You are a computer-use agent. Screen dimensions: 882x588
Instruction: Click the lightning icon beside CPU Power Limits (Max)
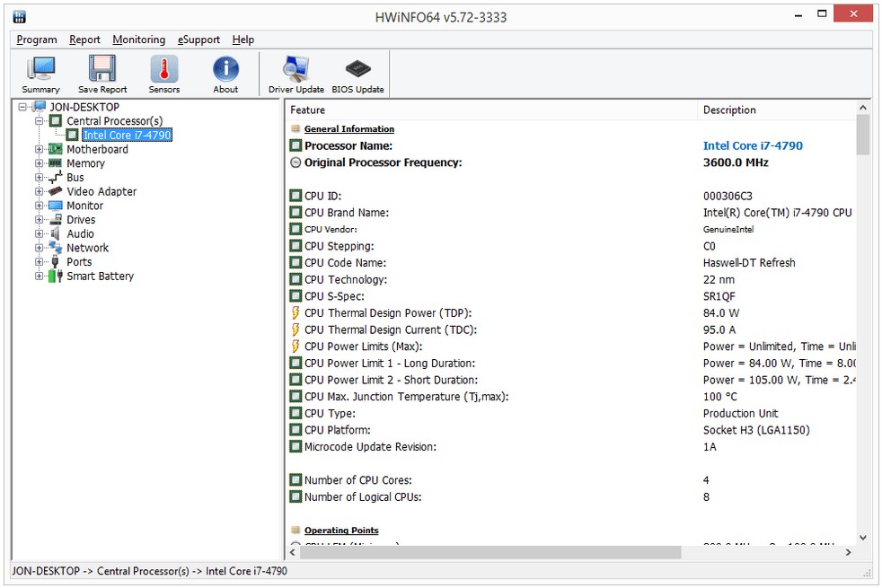pyautogui.click(x=295, y=347)
